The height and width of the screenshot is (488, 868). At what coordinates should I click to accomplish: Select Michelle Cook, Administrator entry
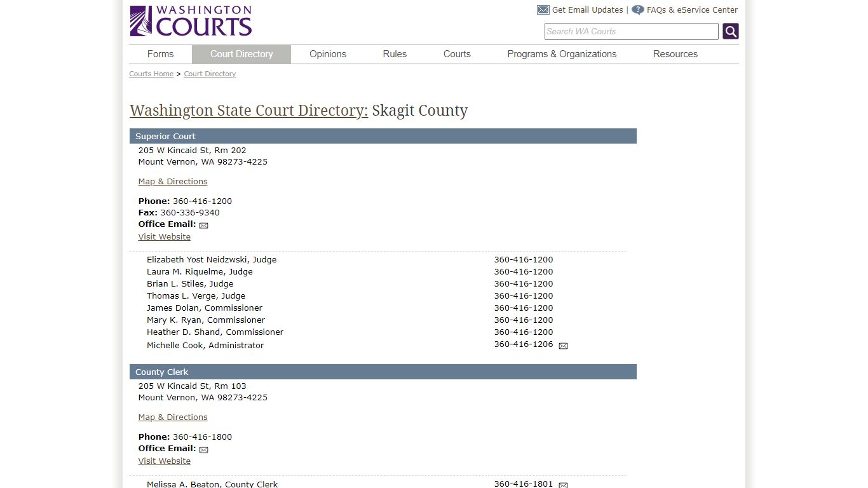pos(205,346)
